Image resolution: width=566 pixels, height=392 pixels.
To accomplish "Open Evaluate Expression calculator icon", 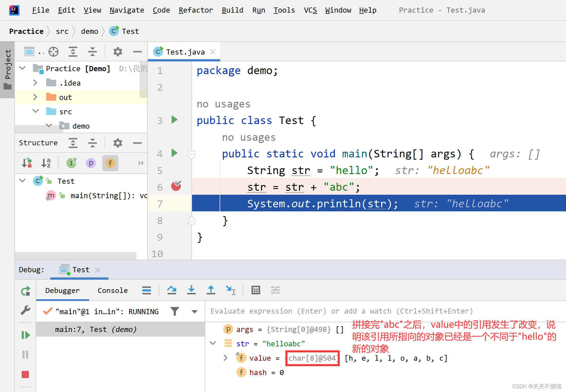I will click(x=256, y=290).
